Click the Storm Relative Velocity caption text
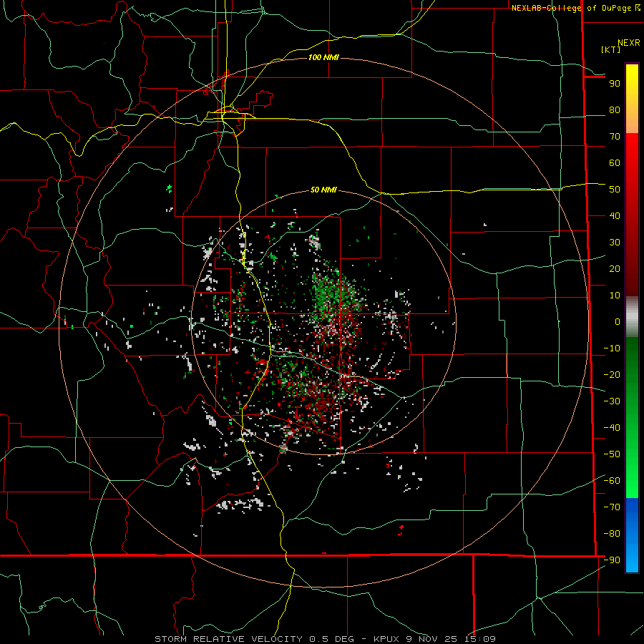Screen dimensions: 644x644 [326, 639]
